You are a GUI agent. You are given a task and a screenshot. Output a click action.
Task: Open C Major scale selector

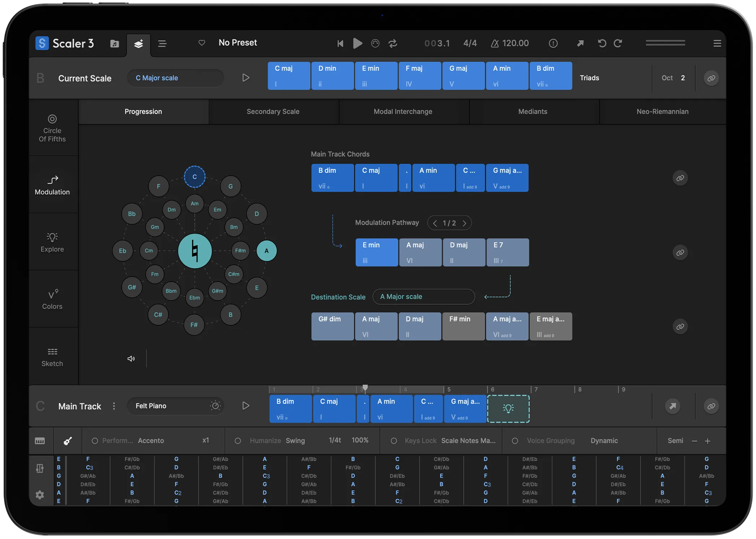click(175, 78)
